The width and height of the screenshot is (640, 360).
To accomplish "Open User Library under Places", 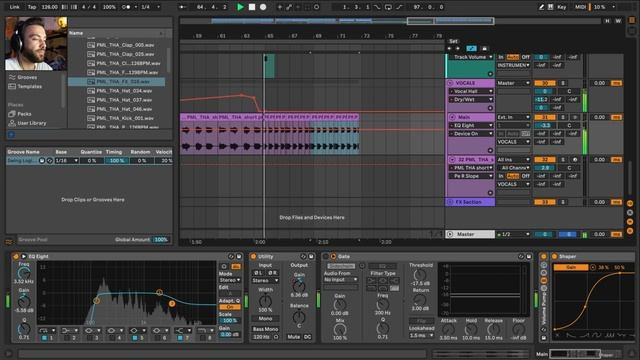I will point(31,123).
